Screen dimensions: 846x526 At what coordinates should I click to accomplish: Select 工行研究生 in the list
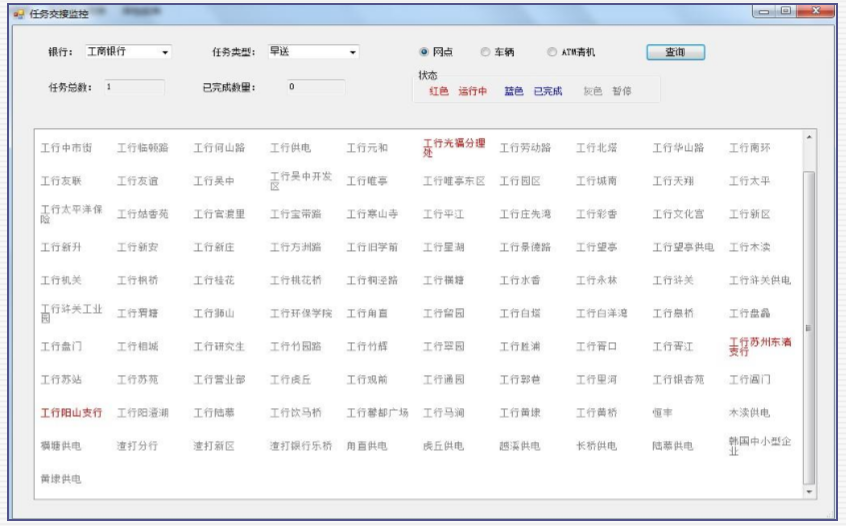point(220,346)
